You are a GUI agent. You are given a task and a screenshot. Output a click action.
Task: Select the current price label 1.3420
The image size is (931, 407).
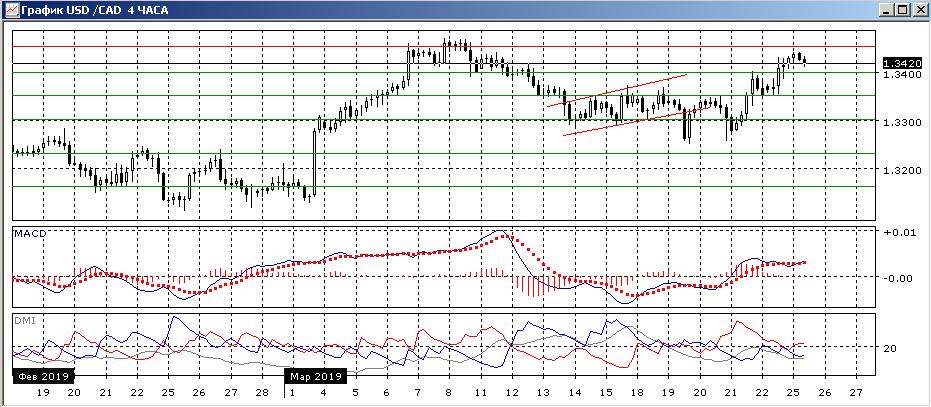(x=896, y=63)
